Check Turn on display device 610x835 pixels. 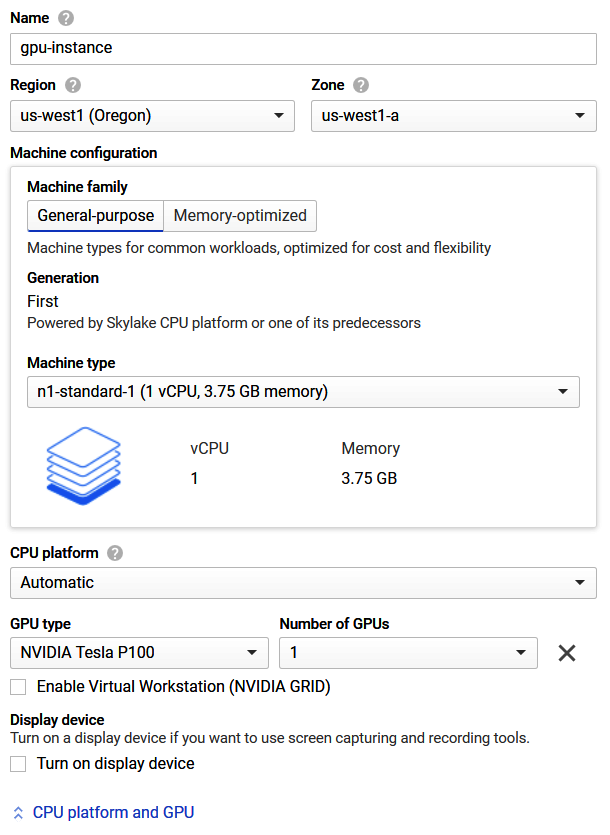tap(18, 764)
